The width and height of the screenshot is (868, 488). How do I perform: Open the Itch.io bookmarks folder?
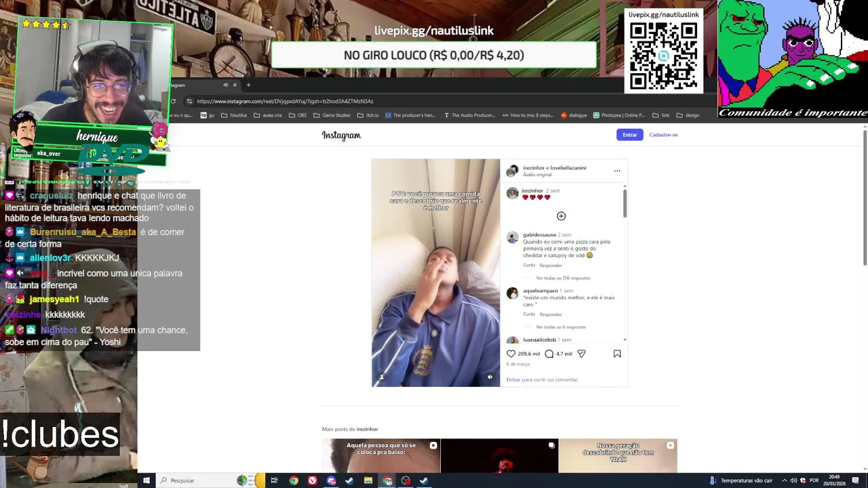[368, 115]
